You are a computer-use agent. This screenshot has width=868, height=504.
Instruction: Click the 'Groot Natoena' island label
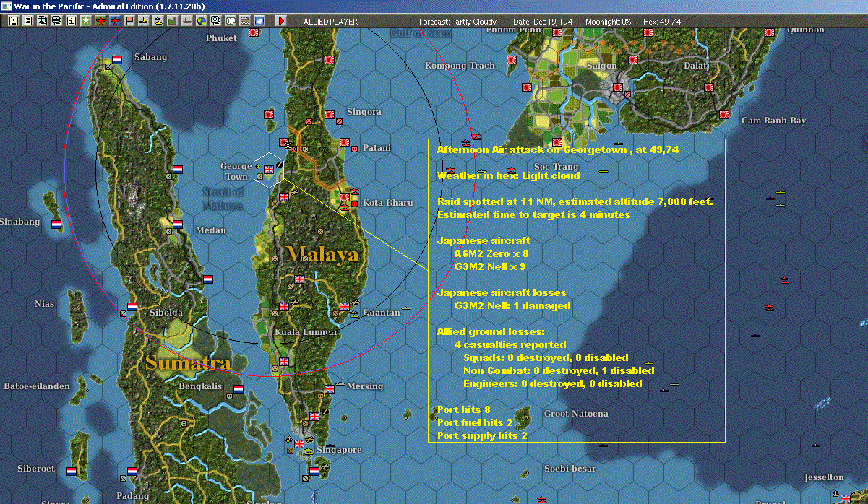point(576,414)
